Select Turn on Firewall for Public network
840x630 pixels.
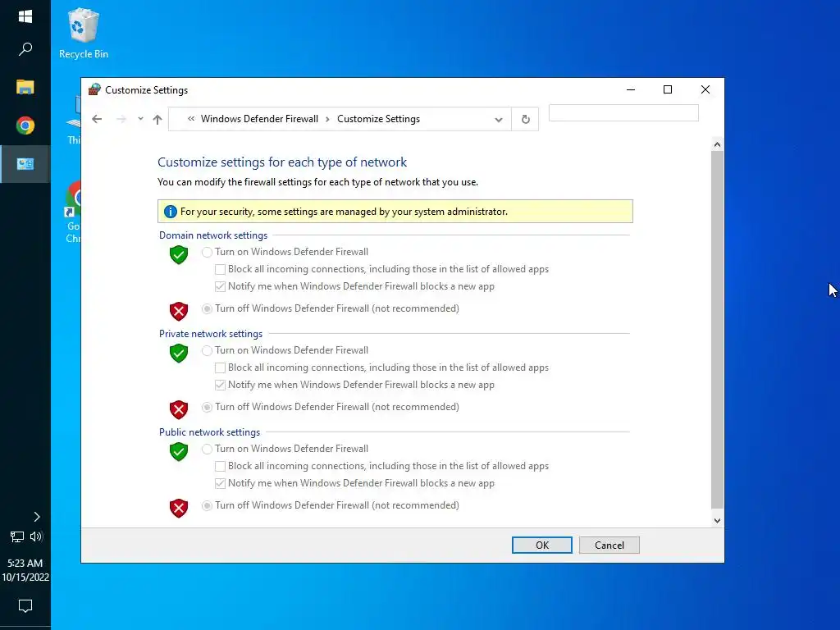[x=207, y=449]
